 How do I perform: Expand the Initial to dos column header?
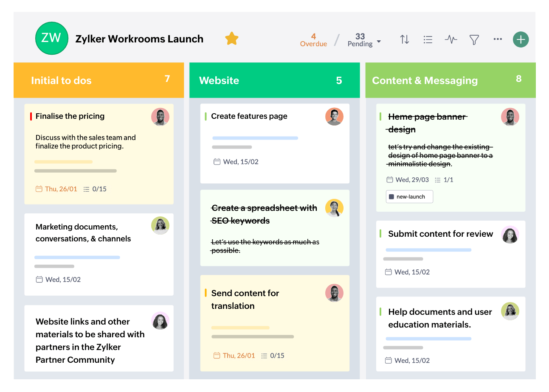(x=61, y=80)
